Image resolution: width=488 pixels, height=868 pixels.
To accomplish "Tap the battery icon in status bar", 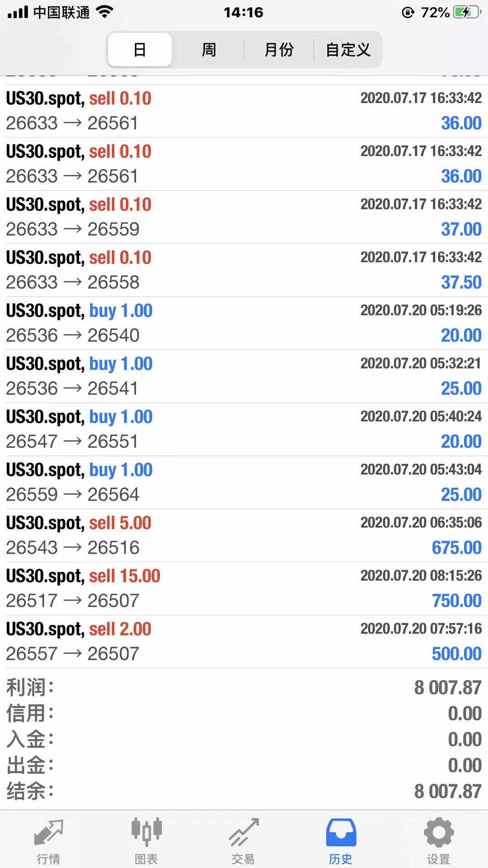I will 466,12.
